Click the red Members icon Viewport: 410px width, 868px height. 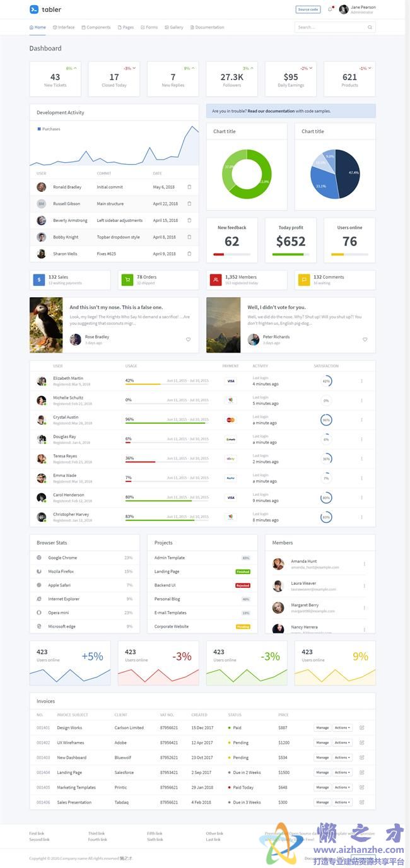point(216,279)
